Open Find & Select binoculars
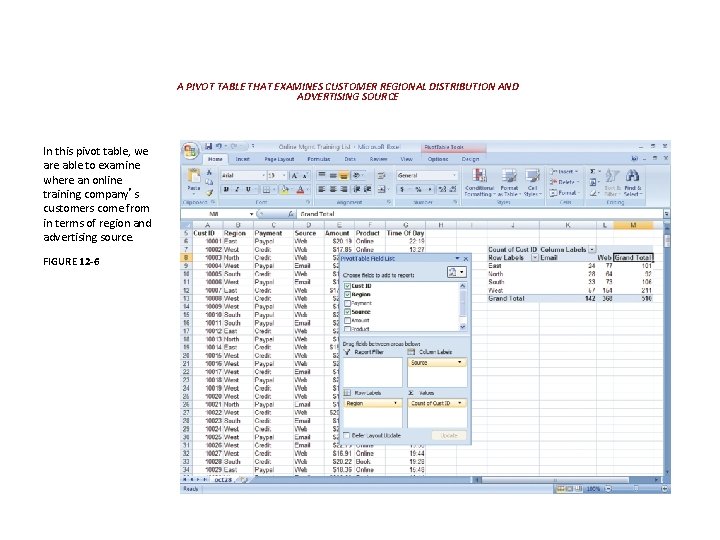The image size is (720, 540). (x=633, y=183)
